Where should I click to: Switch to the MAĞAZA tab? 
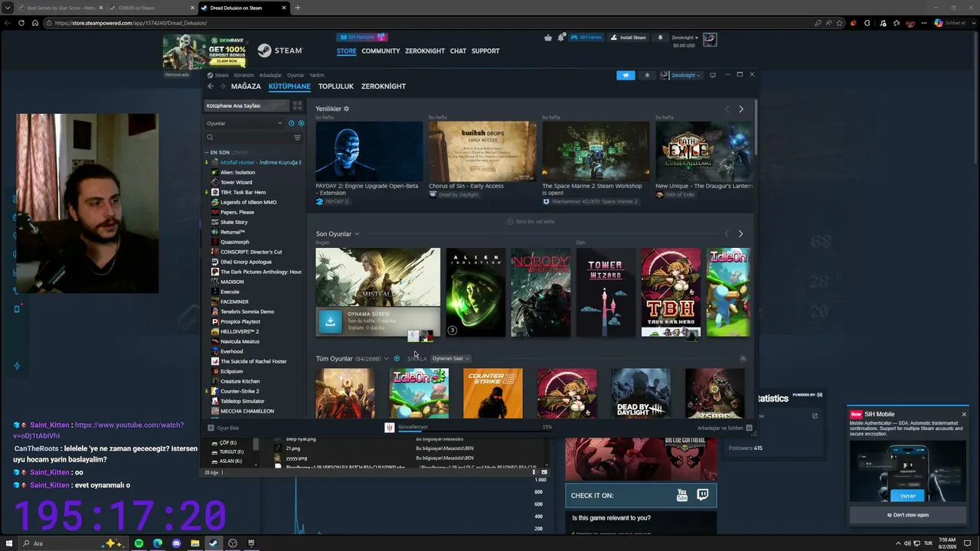click(246, 86)
